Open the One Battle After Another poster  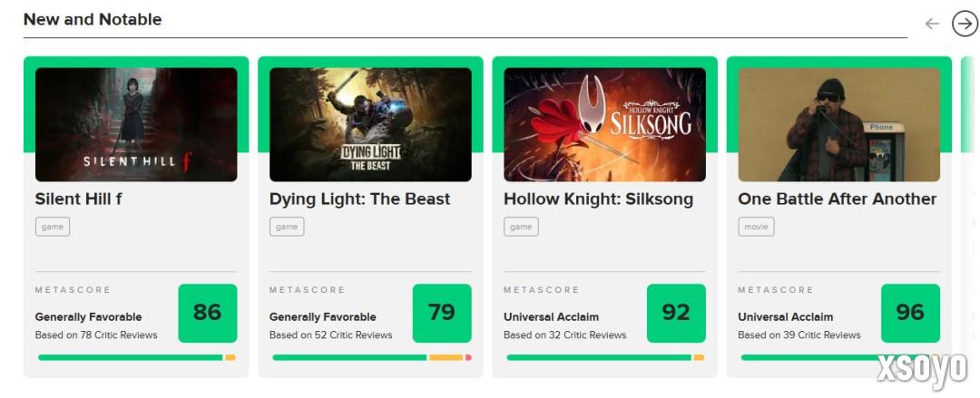click(838, 124)
